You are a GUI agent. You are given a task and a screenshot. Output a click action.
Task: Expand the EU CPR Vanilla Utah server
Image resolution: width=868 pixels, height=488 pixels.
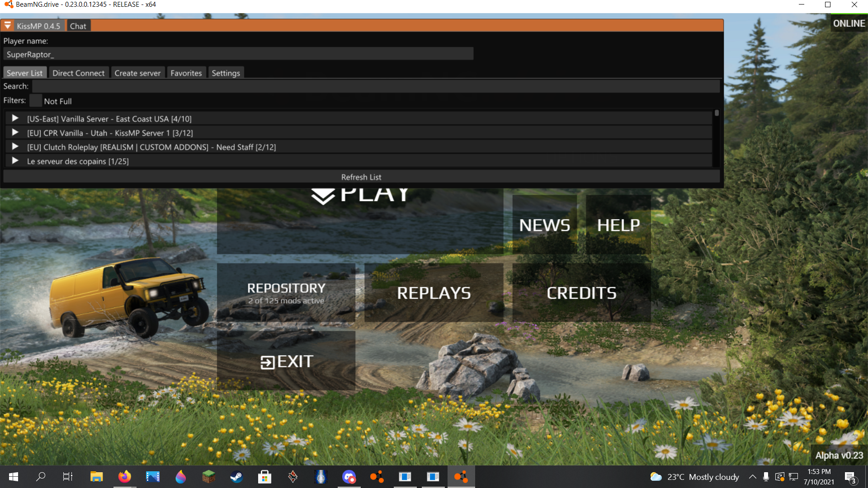tap(15, 132)
